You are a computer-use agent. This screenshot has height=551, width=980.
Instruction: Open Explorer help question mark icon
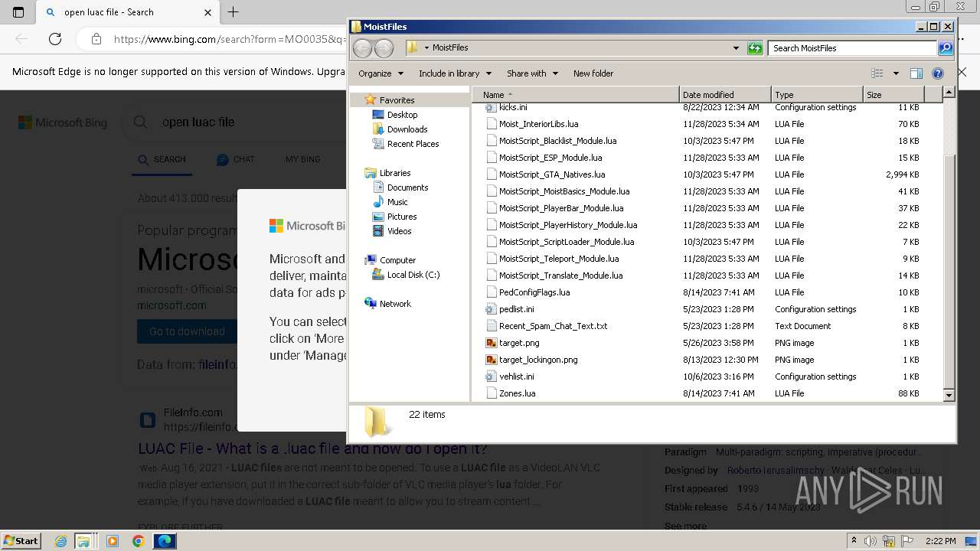938,73
